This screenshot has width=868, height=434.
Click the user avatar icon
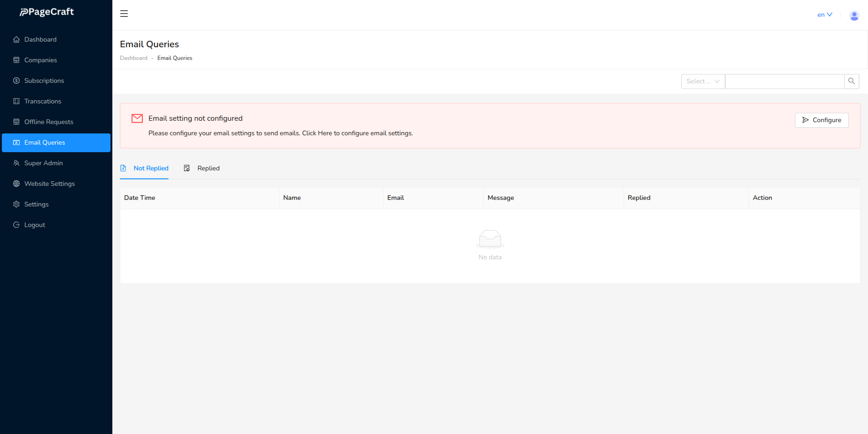point(854,15)
